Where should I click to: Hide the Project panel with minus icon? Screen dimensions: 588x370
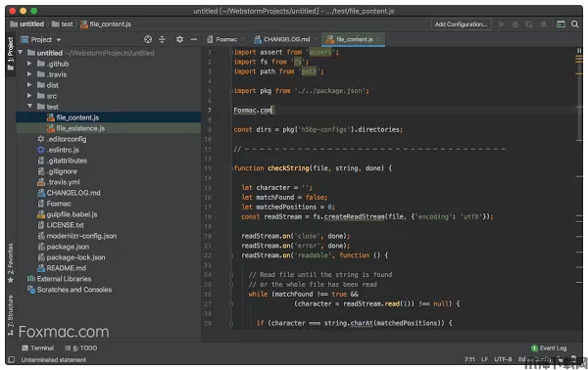point(193,39)
